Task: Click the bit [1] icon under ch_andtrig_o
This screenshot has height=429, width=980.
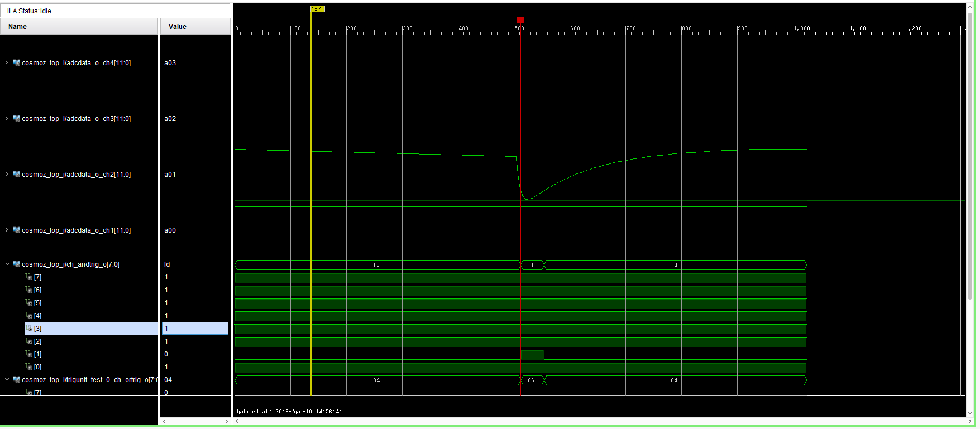Action: click(x=28, y=354)
